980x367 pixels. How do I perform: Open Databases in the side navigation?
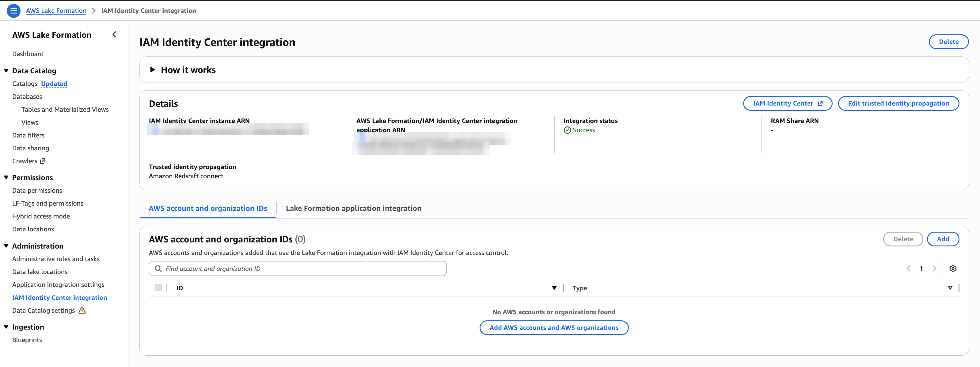pos(27,97)
